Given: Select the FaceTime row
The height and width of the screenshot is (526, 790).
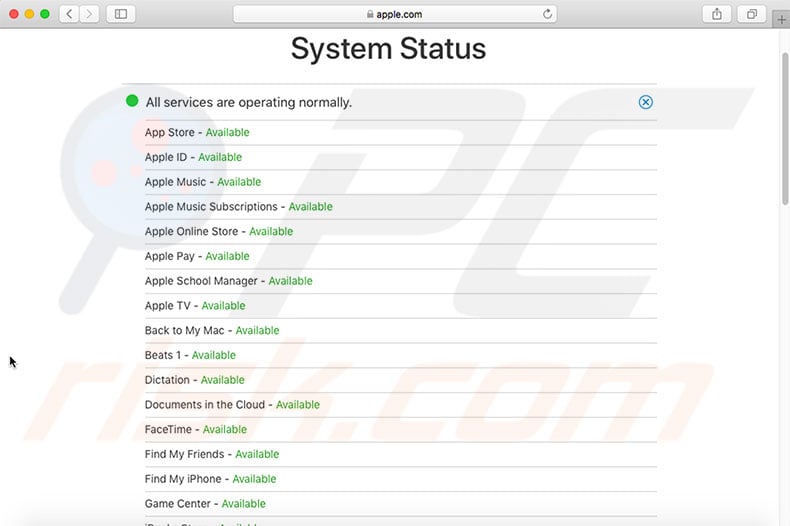Looking at the screenshot, I should tap(401, 429).
